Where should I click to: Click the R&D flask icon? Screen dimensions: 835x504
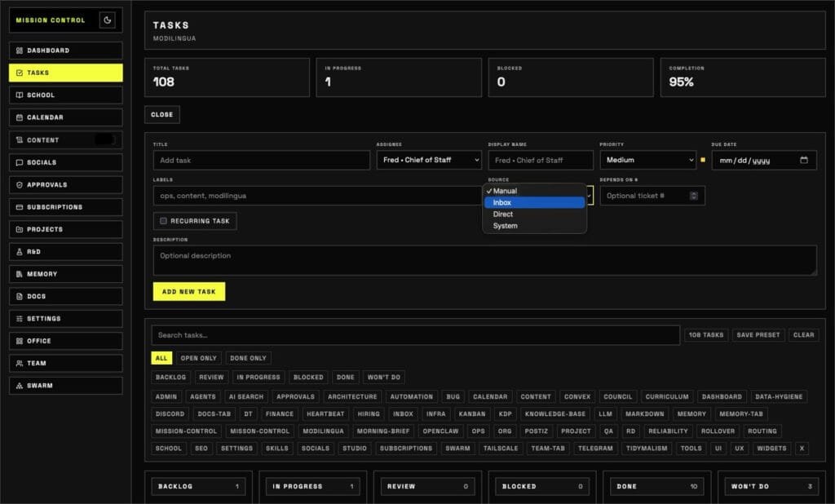[x=20, y=252]
